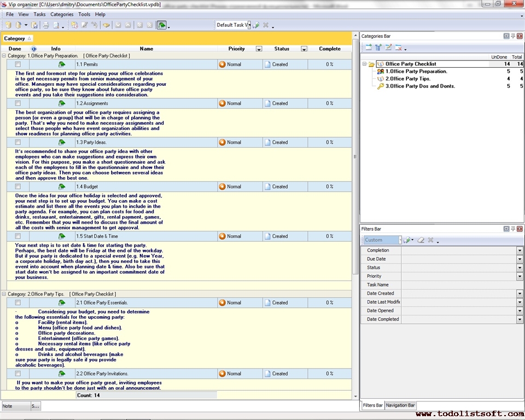This screenshot has width=525, height=420.
Task: Select 3.Office Party Dos and Donts category
Action: click(x=420, y=86)
